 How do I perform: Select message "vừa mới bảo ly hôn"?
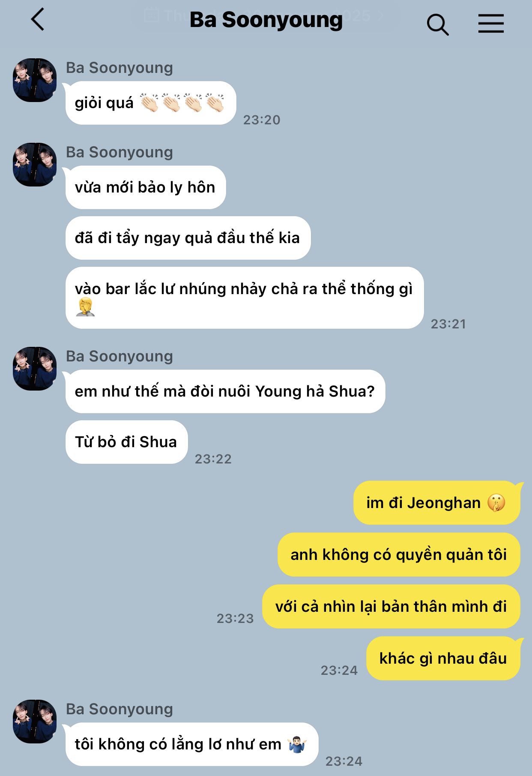[x=146, y=187]
